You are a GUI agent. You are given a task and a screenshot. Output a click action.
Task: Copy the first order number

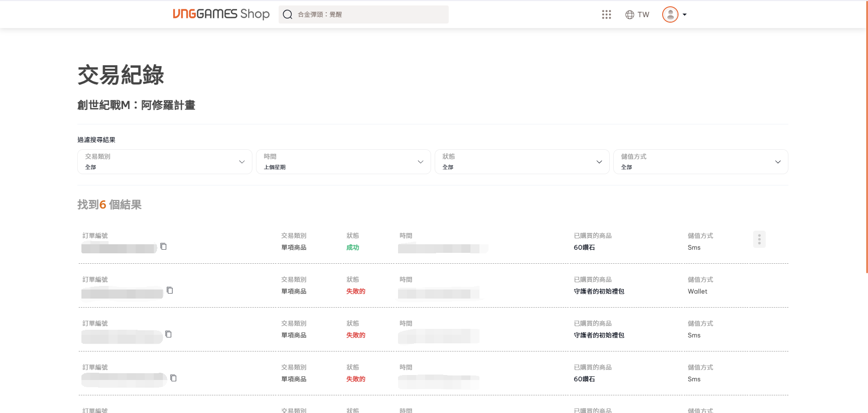click(164, 247)
